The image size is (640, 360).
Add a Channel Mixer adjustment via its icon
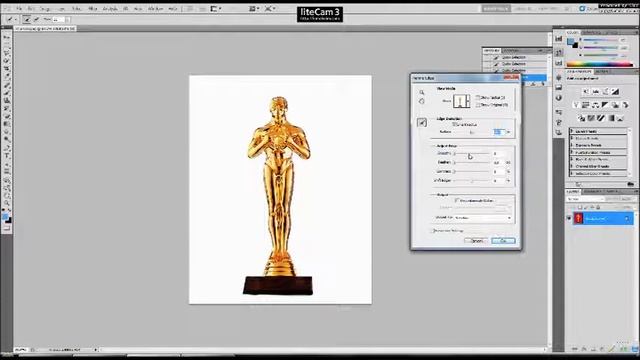(625, 105)
